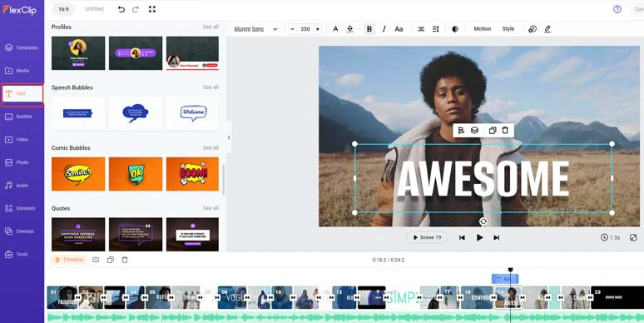The height and width of the screenshot is (323, 644).
Task: Select the Welcome speech bubble template
Action: pyautogui.click(x=193, y=113)
